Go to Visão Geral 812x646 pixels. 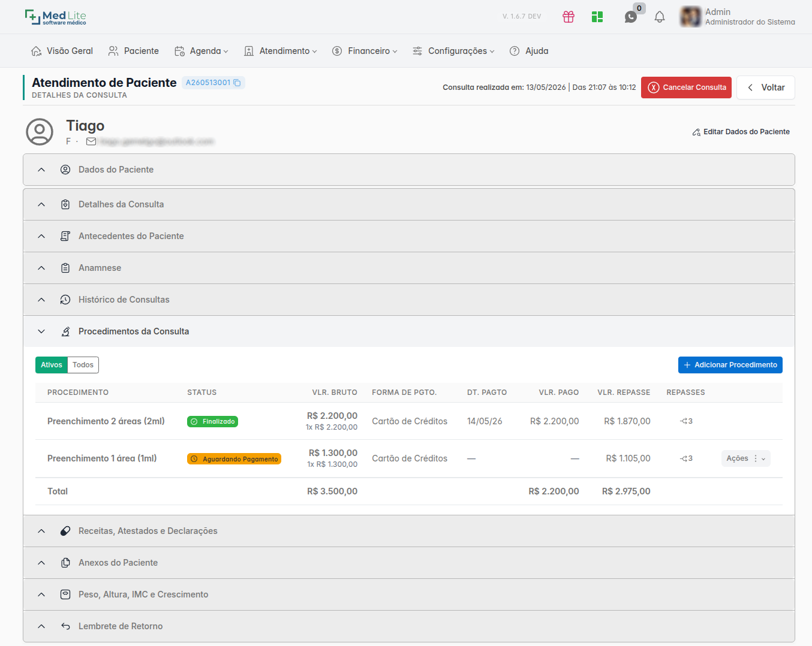click(x=62, y=51)
